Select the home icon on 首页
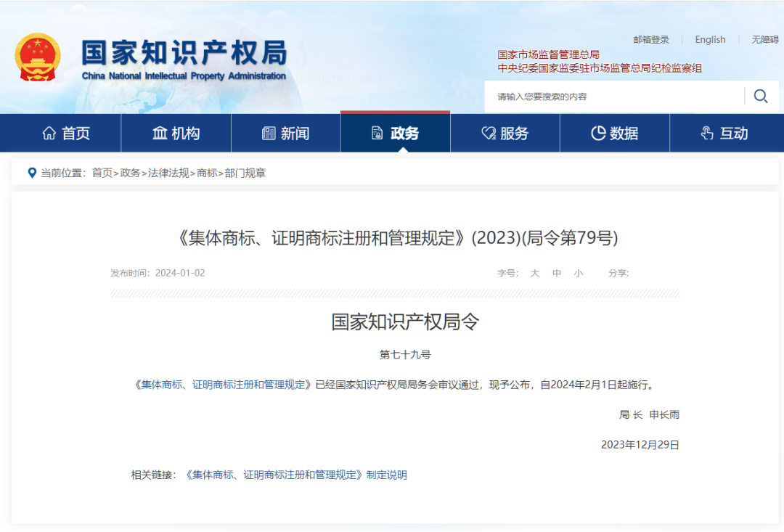The height and width of the screenshot is (532, 784). coord(49,133)
